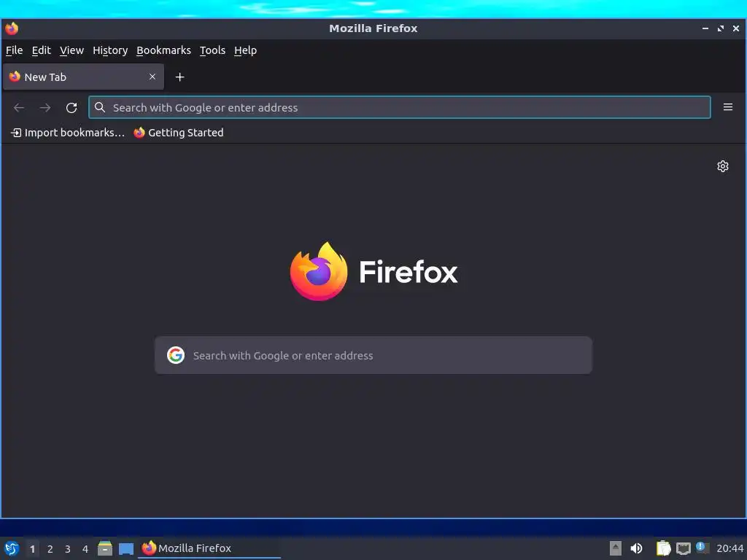Open the system start menu in taskbar
747x560 pixels.
(x=12, y=548)
